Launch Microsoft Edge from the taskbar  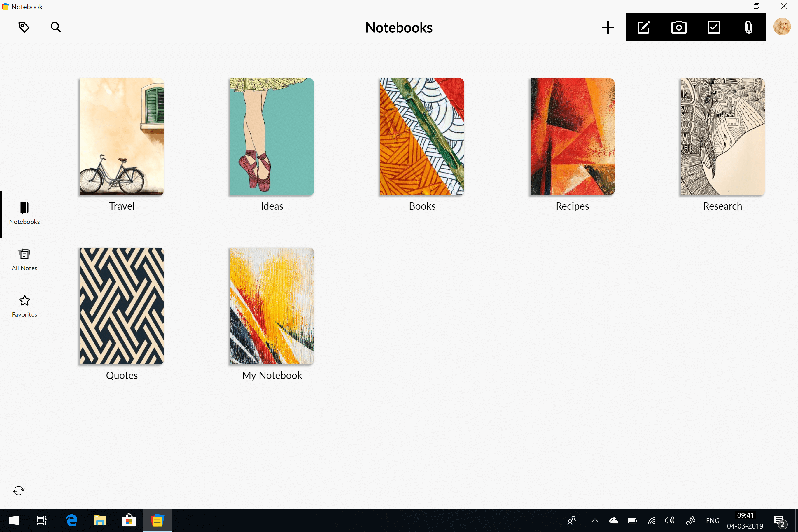point(71,520)
